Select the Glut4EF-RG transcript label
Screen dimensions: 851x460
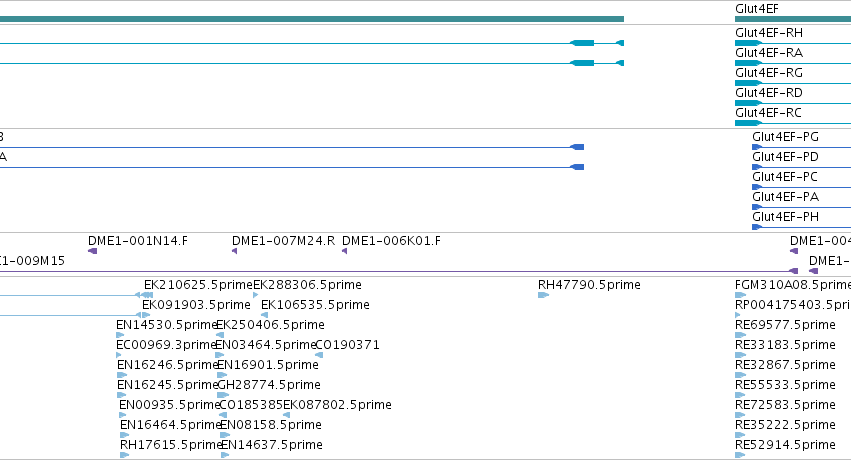769,73
